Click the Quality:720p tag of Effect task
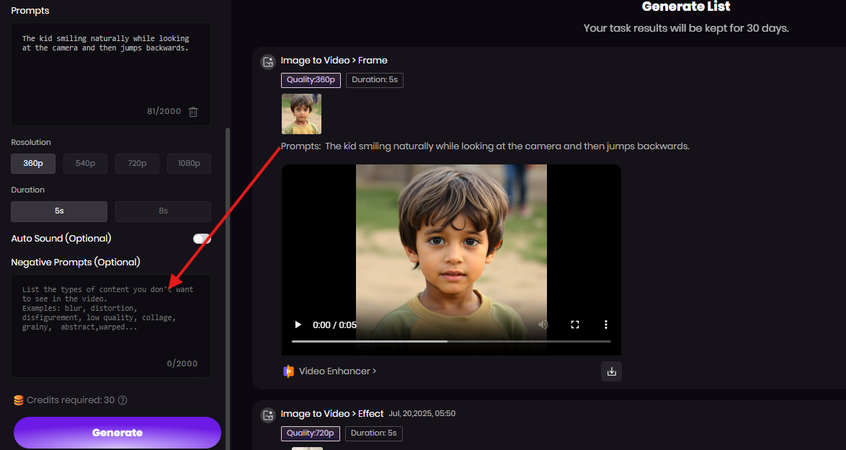 [311, 433]
